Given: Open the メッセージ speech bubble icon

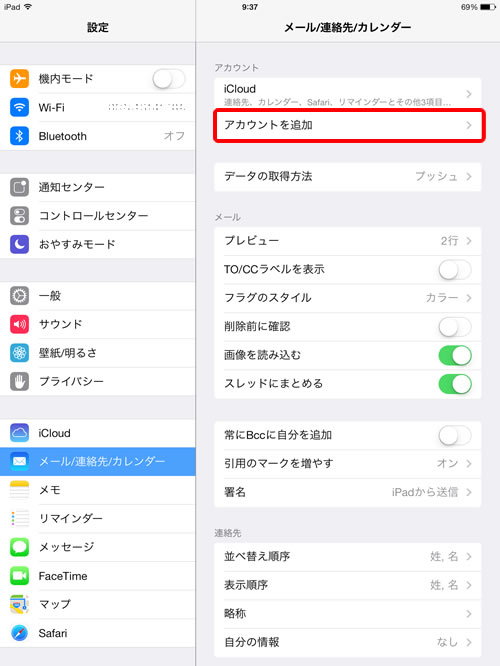Looking at the screenshot, I should pos(19,547).
